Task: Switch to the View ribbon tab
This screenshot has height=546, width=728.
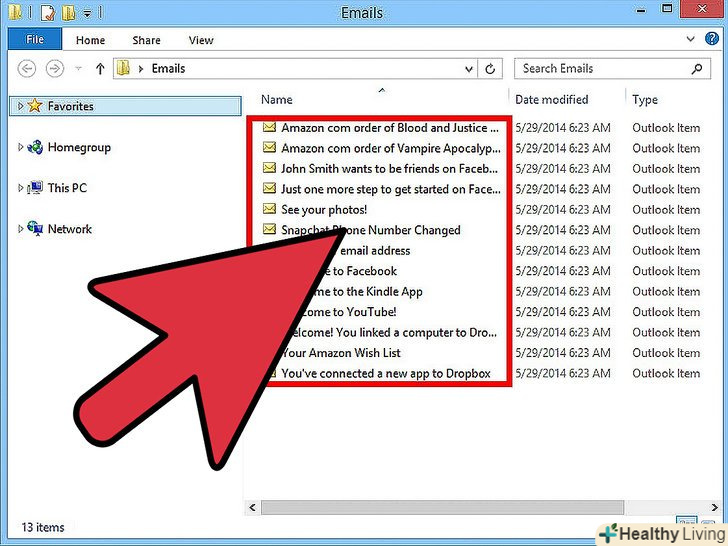Action: 201,40
